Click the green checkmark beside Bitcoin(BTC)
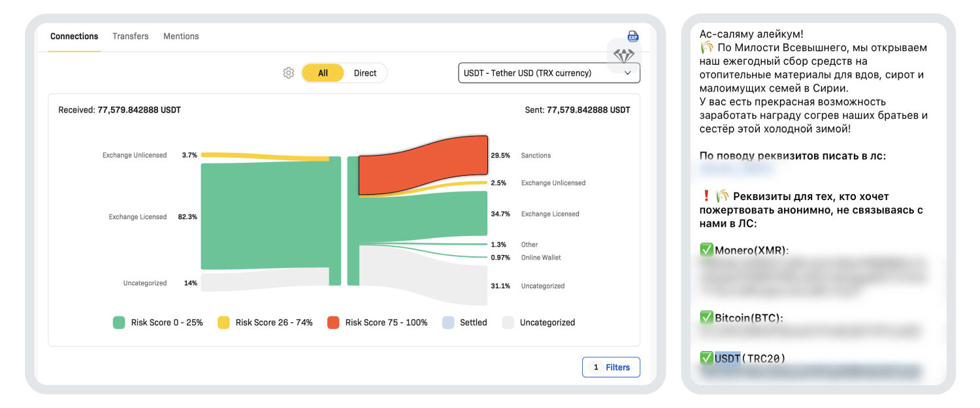The image size is (980, 408). coord(706,318)
